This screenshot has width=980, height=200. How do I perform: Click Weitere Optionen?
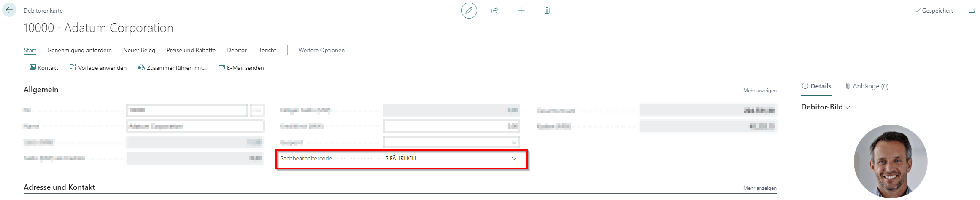pos(321,50)
